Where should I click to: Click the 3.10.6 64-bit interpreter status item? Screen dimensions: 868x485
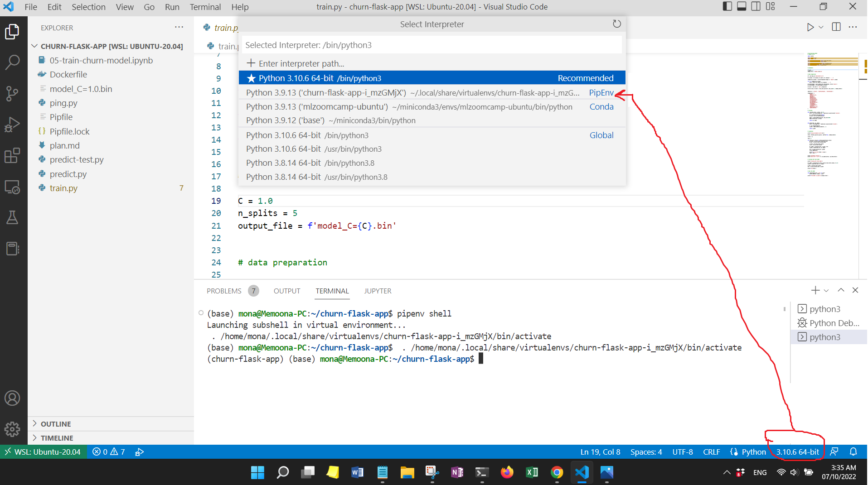[798, 452]
